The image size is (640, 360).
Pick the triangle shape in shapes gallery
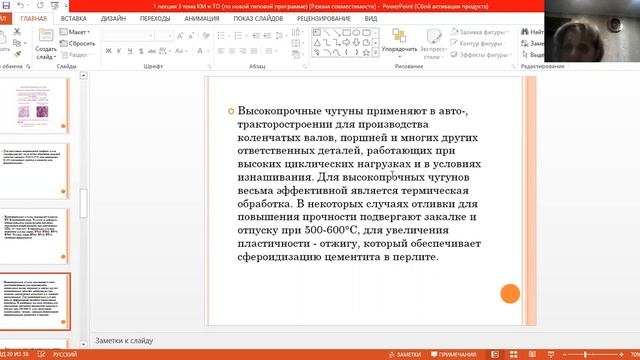317,42
